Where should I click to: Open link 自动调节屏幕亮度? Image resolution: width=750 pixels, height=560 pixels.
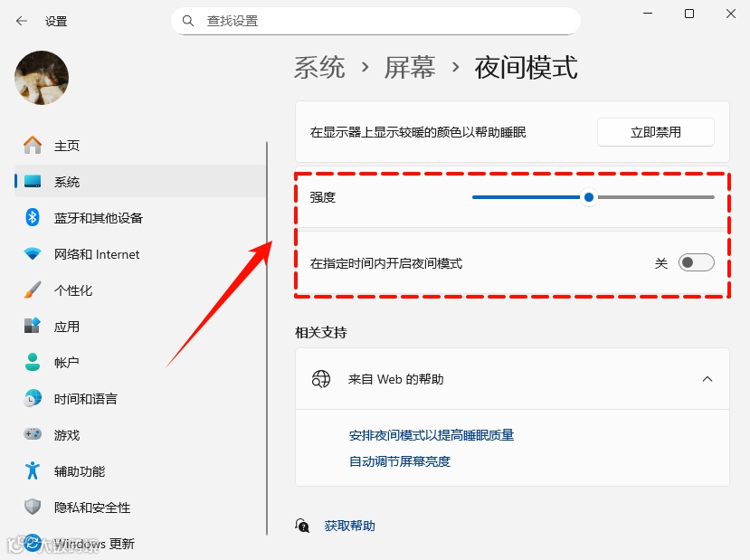click(399, 461)
